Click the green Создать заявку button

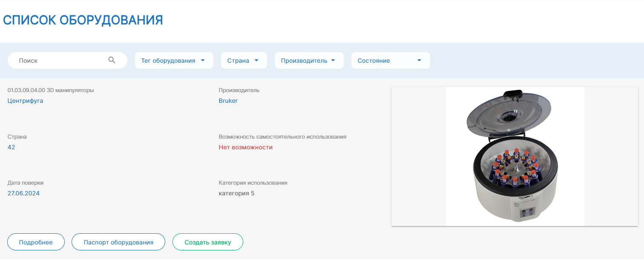(x=208, y=242)
